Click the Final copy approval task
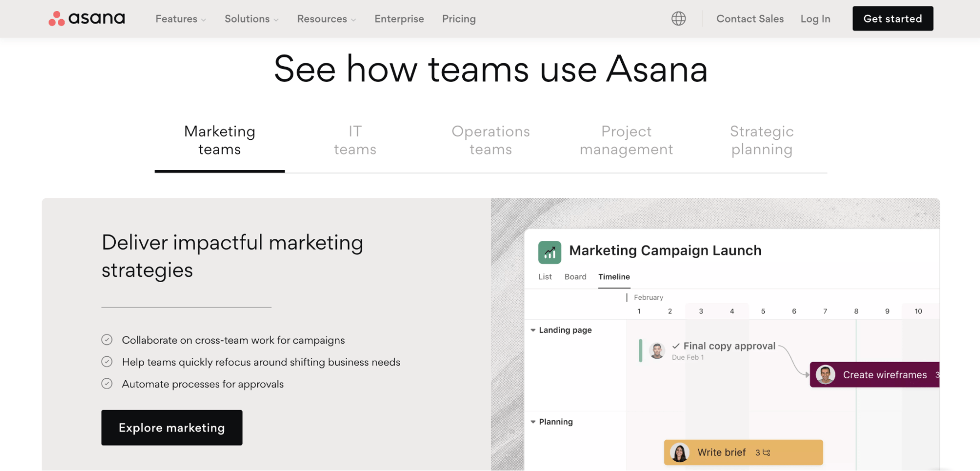Viewport: 980px width, 471px height. (729, 346)
